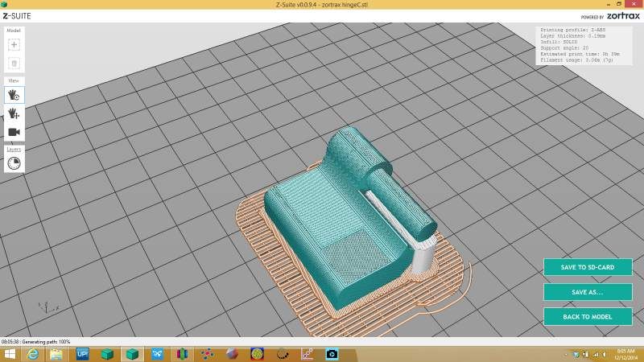Open the blue butterfly taskbar app

click(158, 354)
